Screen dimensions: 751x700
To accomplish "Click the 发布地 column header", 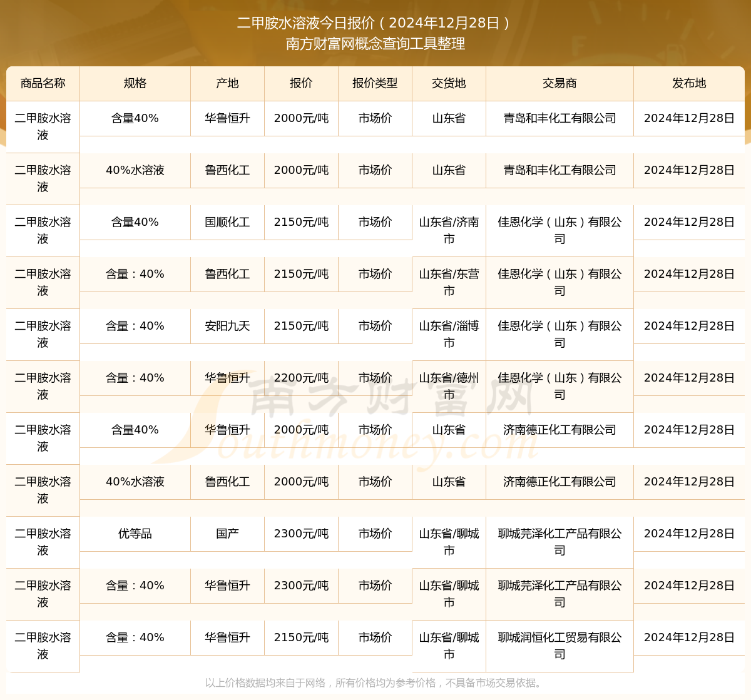I will point(689,83).
